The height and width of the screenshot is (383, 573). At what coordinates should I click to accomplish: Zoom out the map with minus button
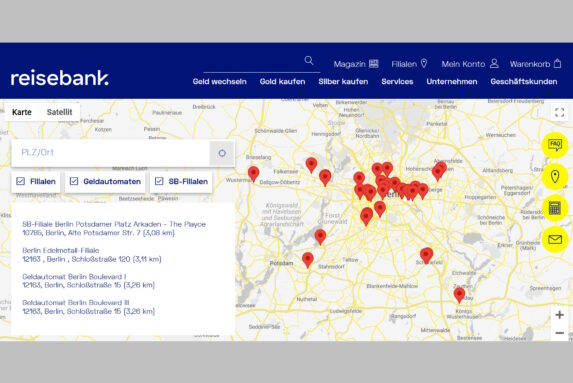559,333
